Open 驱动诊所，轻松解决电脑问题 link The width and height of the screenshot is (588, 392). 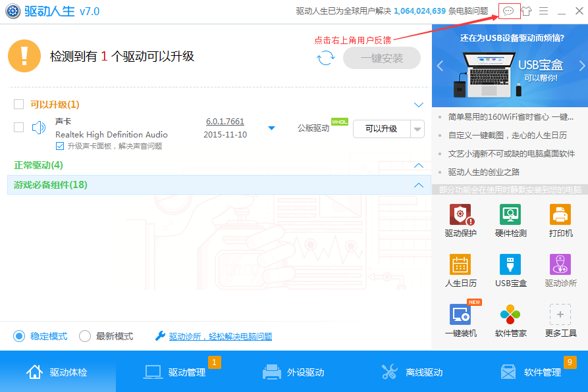221,336
